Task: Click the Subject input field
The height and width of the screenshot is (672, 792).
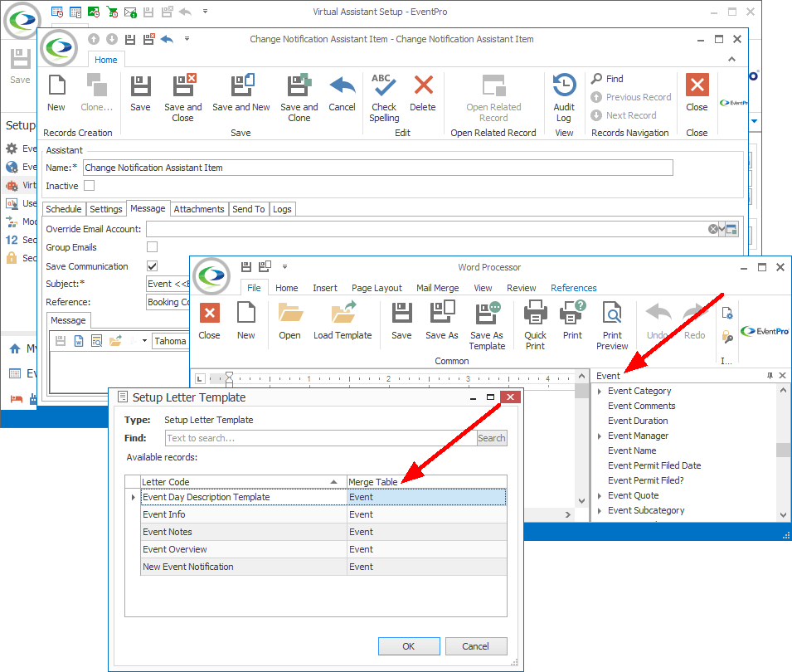Action: coord(168,284)
